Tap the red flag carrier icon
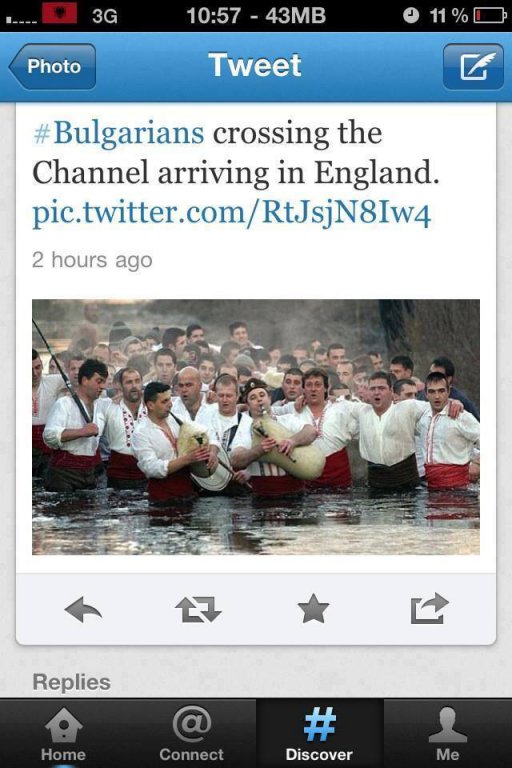Viewport: 512px width, 768px height. coord(59,13)
